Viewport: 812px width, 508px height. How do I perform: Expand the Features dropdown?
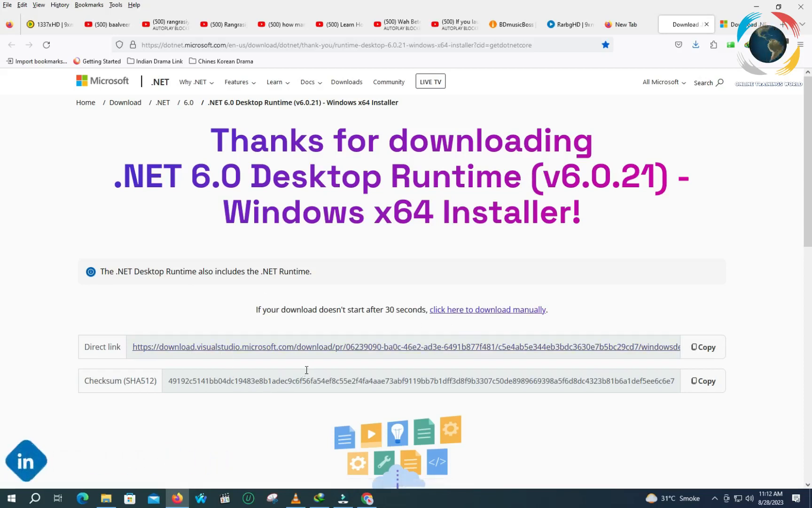[x=240, y=82]
